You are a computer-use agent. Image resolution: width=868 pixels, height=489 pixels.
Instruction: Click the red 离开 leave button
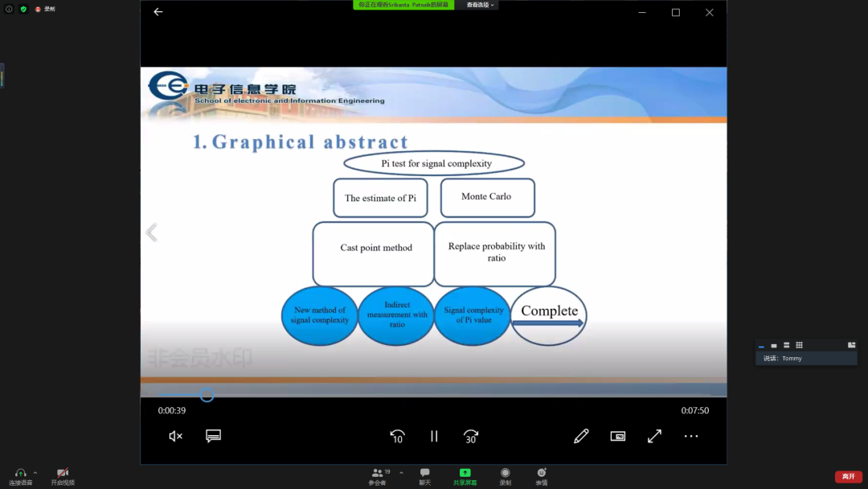[x=849, y=477]
